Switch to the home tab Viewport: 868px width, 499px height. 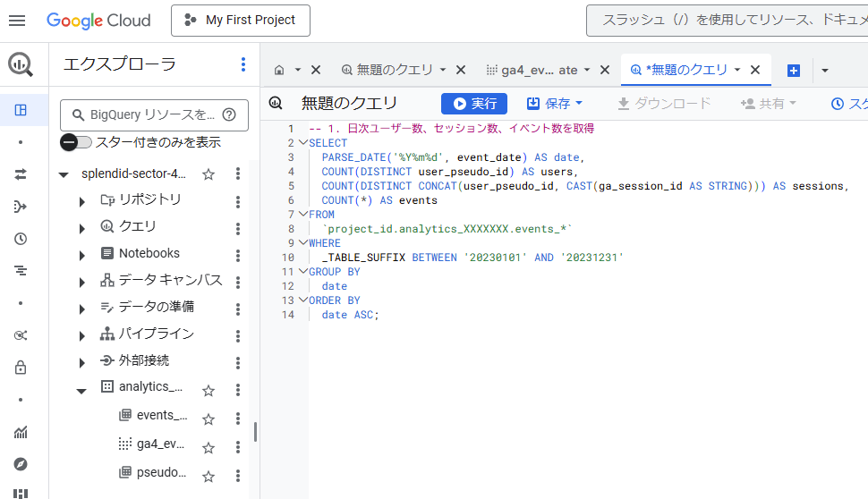279,71
